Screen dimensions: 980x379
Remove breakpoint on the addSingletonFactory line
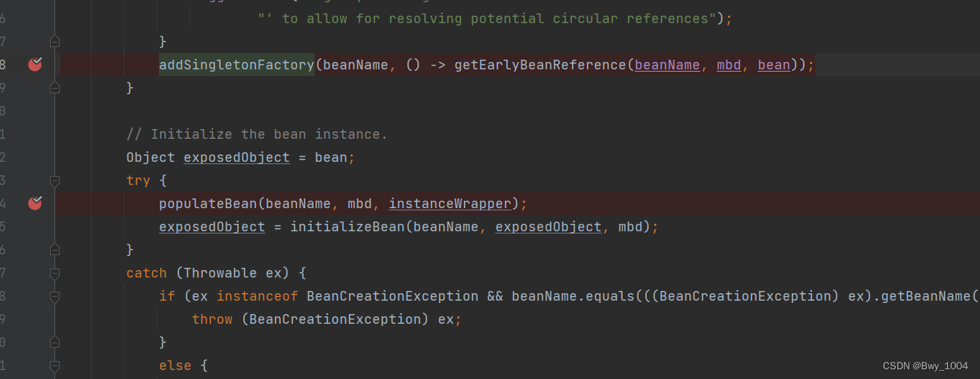(x=35, y=65)
